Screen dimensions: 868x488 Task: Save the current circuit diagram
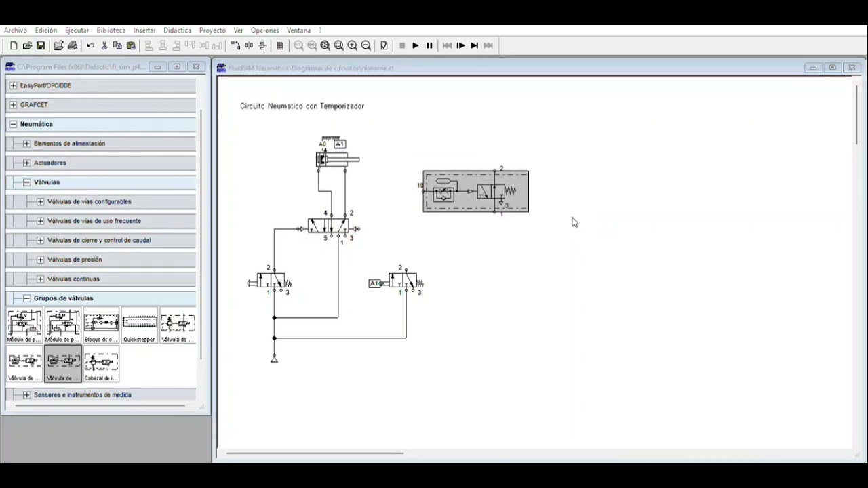coord(41,45)
